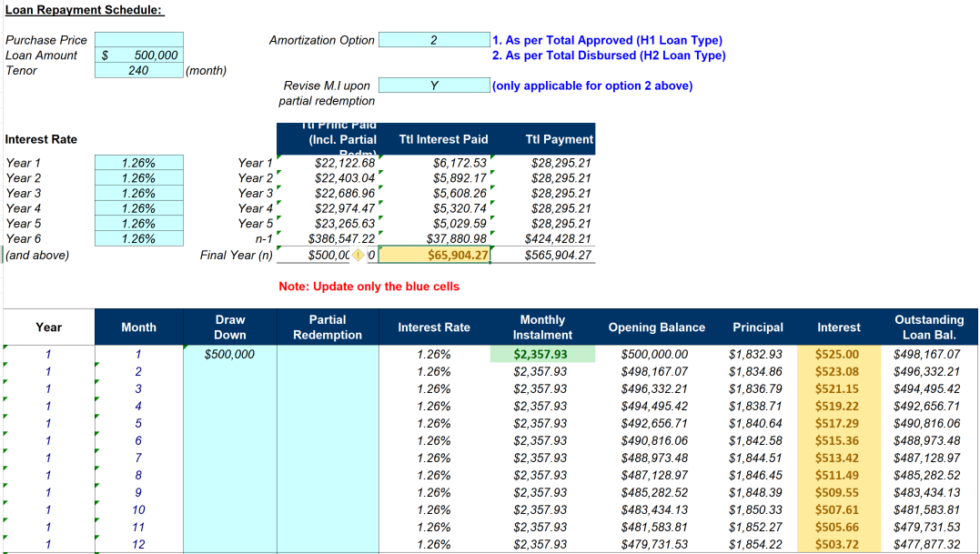980x554 pixels.
Task: Click the $386,547.22 n-1 principal value
Action: coord(341,238)
